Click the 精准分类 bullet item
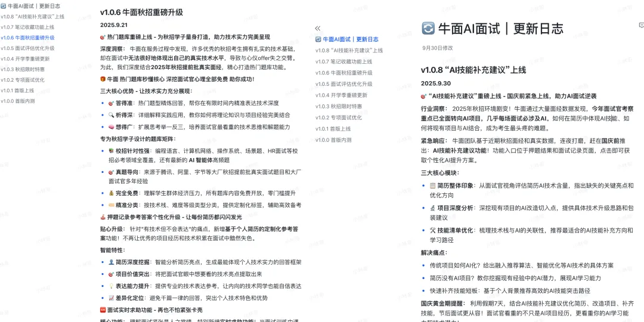 click(204, 205)
